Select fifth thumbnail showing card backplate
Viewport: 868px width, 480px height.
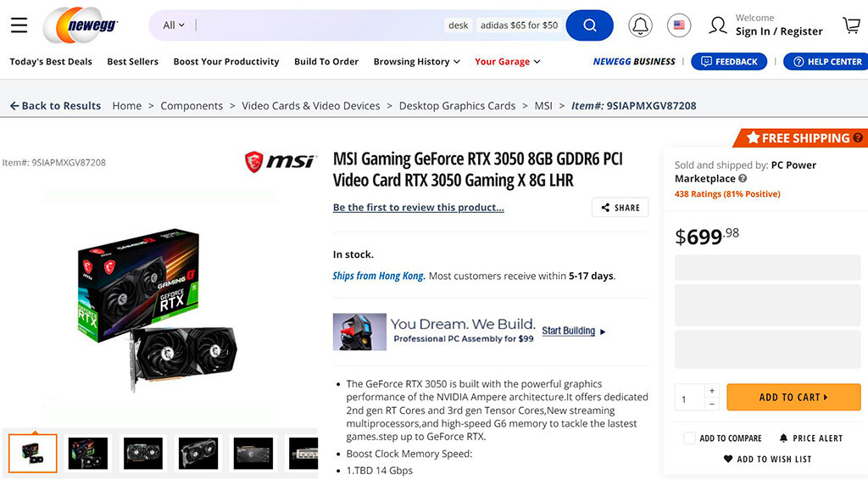click(253, 454)
